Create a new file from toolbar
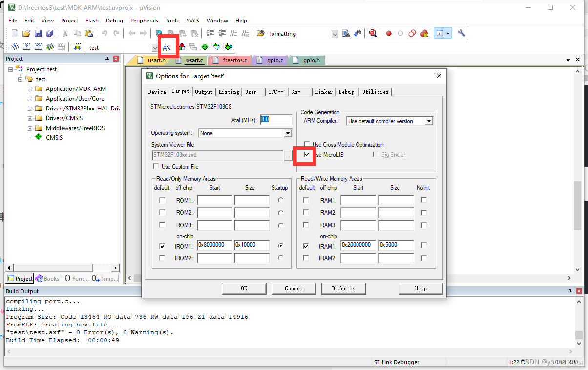The width and height of the screenshot is (588, 370). 15,34
